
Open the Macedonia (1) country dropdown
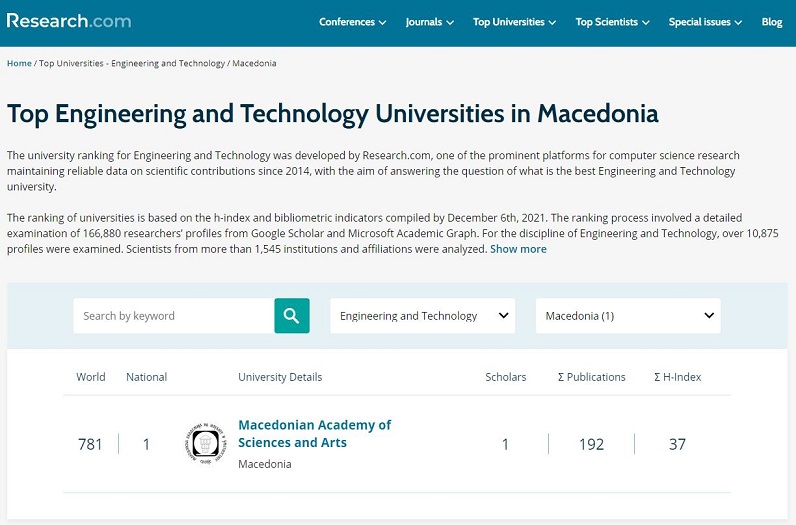point(628,316)
